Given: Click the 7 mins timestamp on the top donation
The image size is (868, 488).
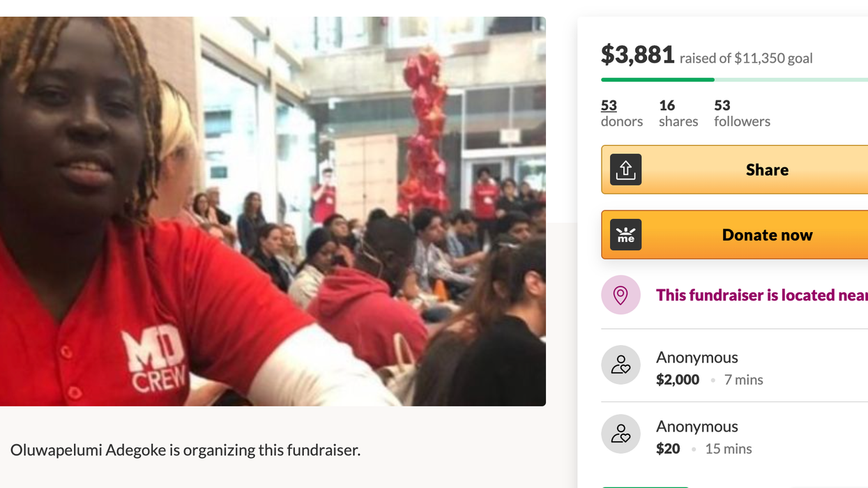Looking at the screenshot, I should point(744,379).
